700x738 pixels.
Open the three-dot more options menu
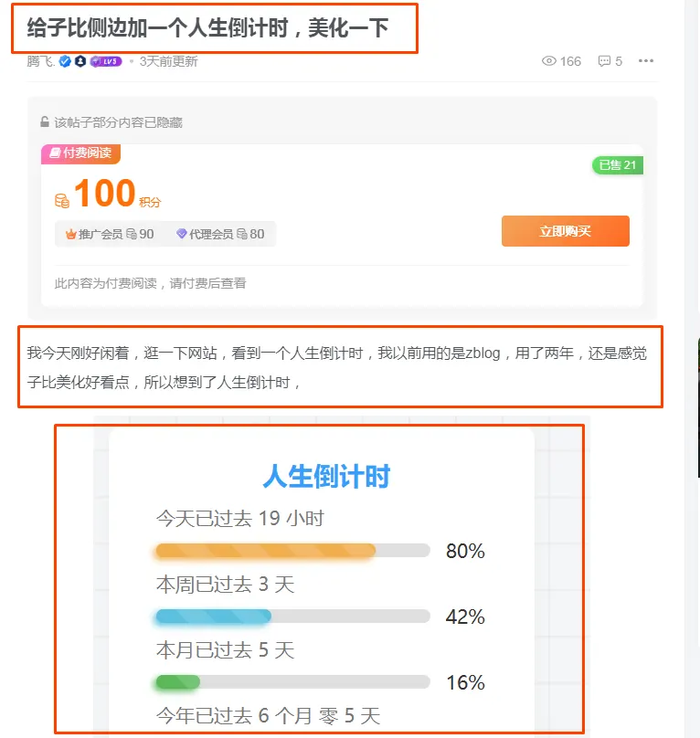tap(646, 60)
